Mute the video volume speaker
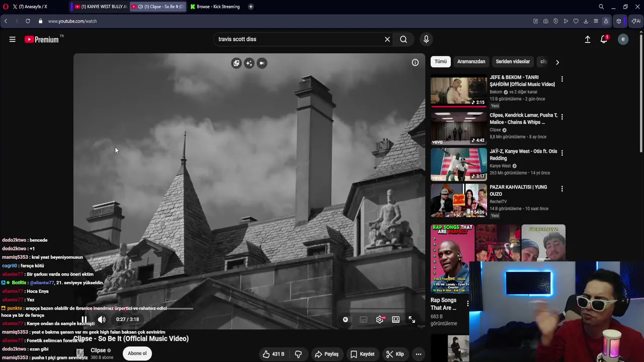644x362 pixels. pyautogui.click(x=102, y=319)
